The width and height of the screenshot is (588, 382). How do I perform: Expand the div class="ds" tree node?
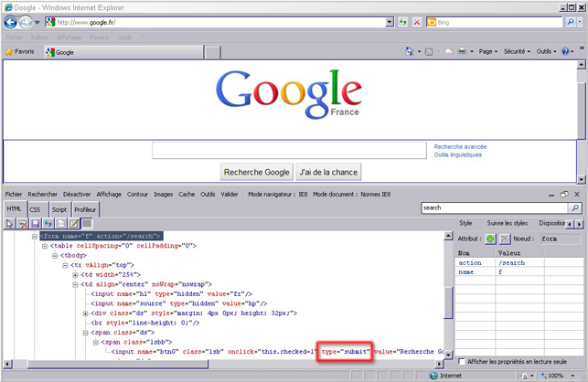(85, 313)
